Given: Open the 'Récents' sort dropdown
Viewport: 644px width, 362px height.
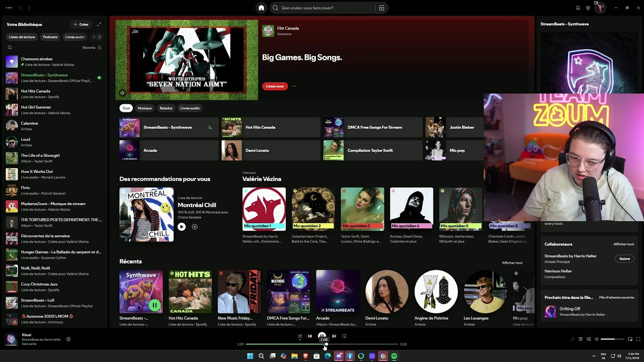Looking at the screenshot, I should (x=92, y=47).
